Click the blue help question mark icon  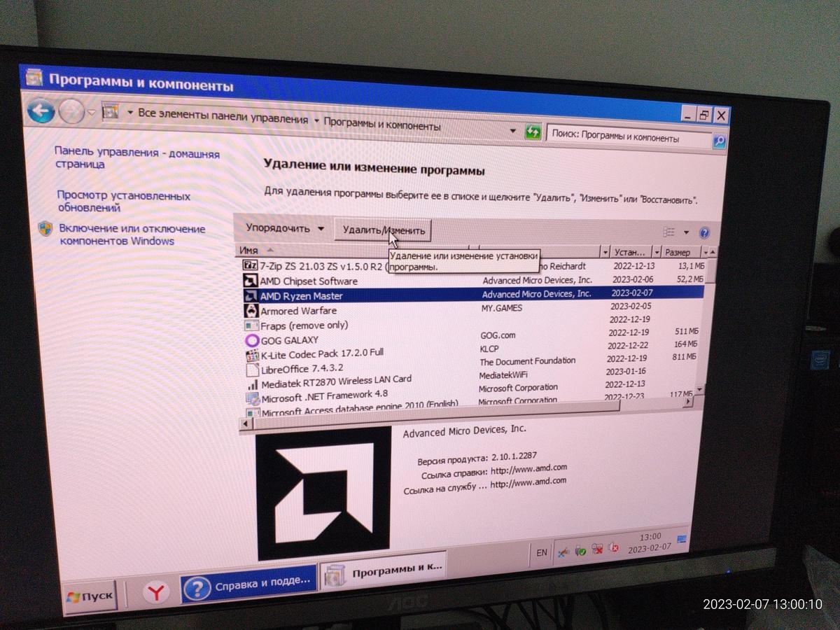[x=704, y=233]
